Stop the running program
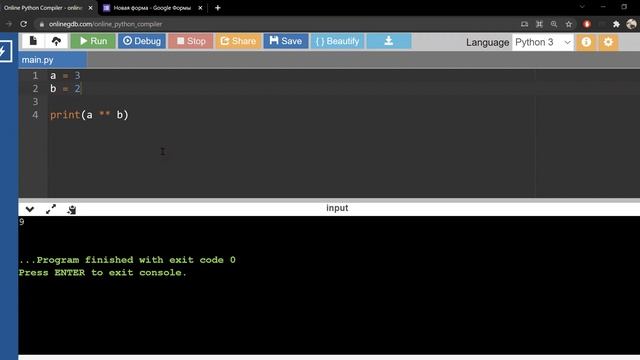 tap(191, 41)
